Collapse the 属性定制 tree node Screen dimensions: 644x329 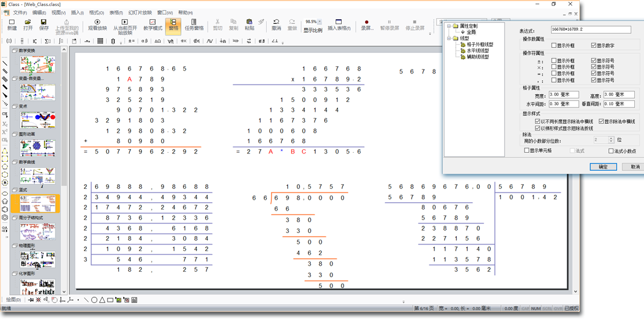pyautogui.click(x=449, y=26)
